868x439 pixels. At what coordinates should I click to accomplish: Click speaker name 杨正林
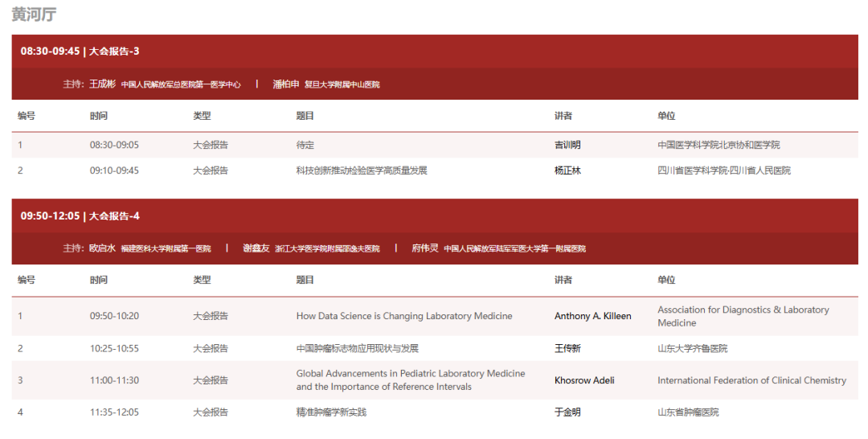pos(567,170)
